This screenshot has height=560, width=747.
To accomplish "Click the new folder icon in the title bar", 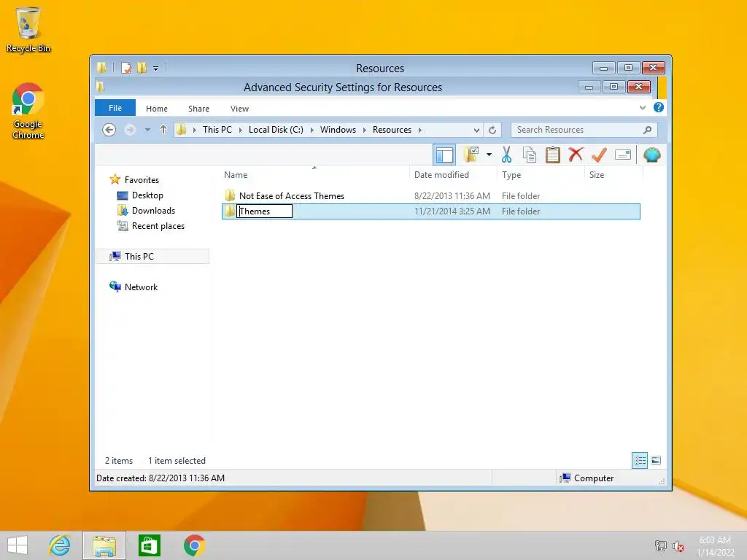I will [142, 68].
